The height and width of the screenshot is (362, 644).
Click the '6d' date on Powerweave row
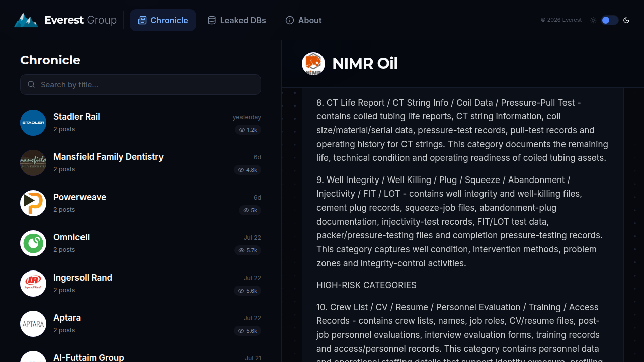[257, 198]
